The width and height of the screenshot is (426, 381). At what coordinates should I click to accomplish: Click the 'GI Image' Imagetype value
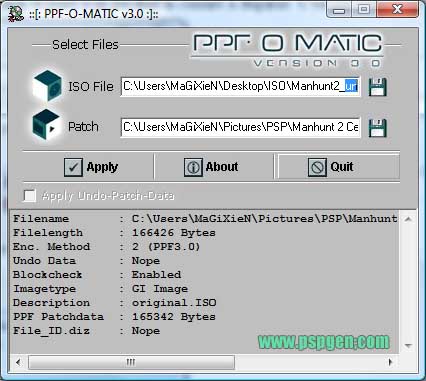pyautogui.click(x=160, y=289)
